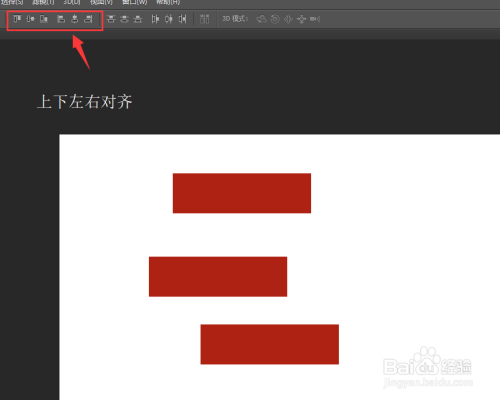Click the Distribute Vertical Centers icon
Image resolution: width=500 pixels, height=400 pixels.
pyautogui.click(x=124, y=19)
